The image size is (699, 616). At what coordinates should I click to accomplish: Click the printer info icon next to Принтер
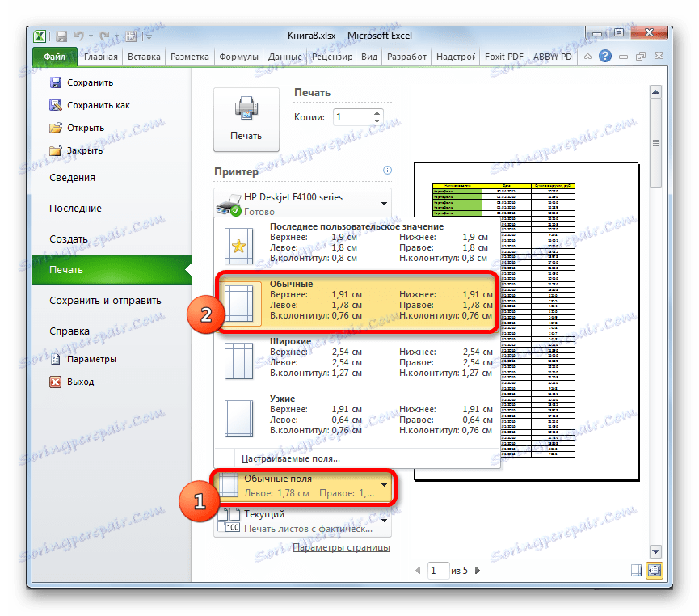(x=387, y=170)
